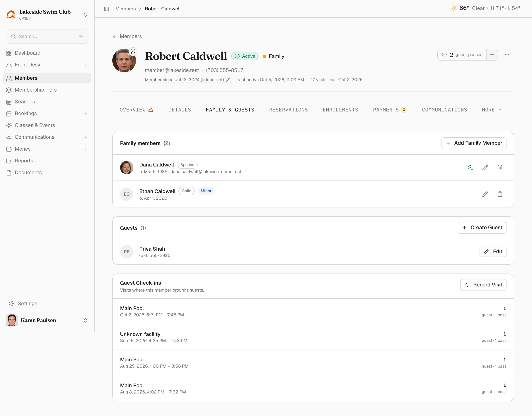Click the Bookings plus icon
Image resolution: width=532 pixels, height=416 pixels.
(86, 114)
